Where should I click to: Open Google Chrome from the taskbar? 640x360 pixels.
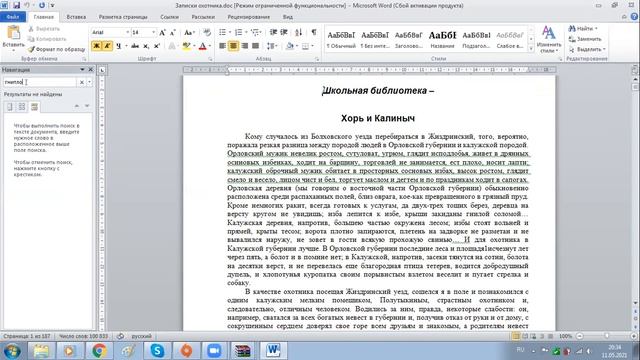(99, 351)
